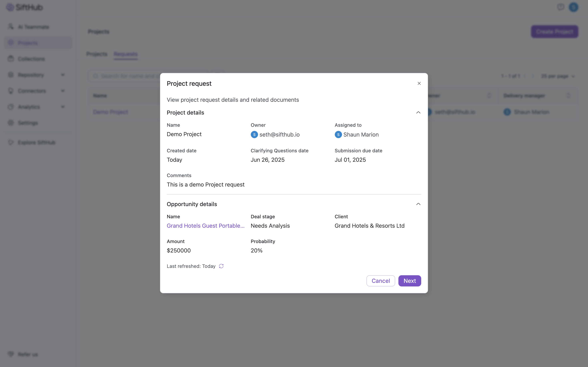Click the Settings gear icon in sidebar
This screenshot has height=367, width=588.
pyautogui.click(x=11, y=123)
